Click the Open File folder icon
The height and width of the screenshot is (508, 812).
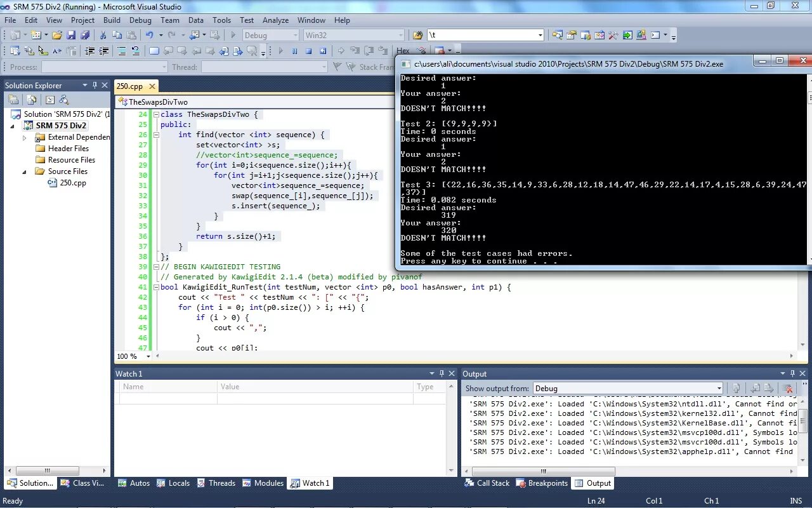point(56,35)
